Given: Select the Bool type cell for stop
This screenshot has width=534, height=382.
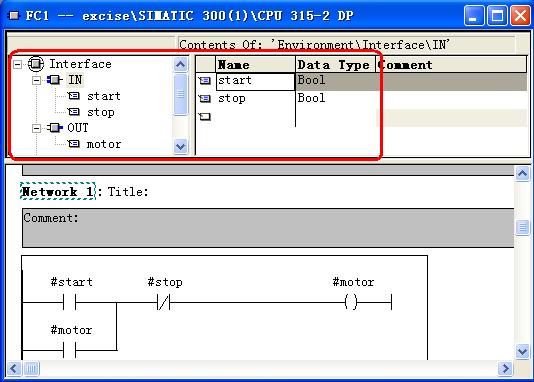Looking at the screenshot, I should tap(335, 98).
